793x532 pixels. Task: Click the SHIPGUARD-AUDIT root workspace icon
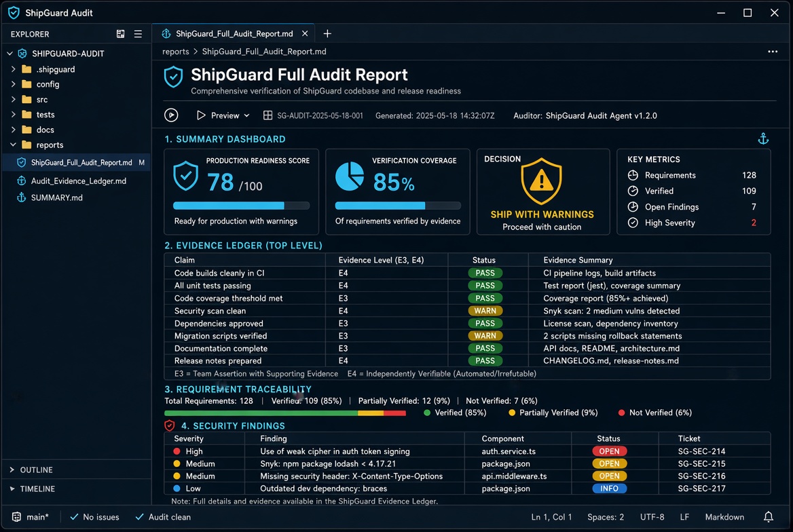pyautogui.click(x=22, y=54)
